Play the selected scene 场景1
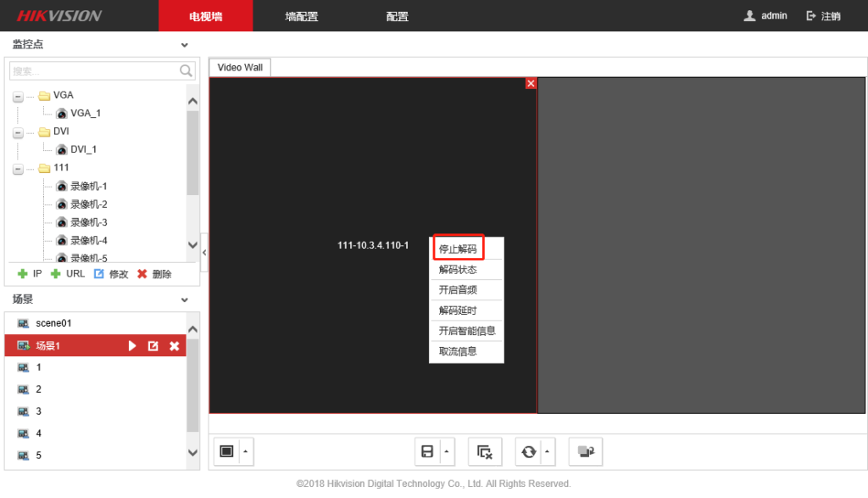 132,346
